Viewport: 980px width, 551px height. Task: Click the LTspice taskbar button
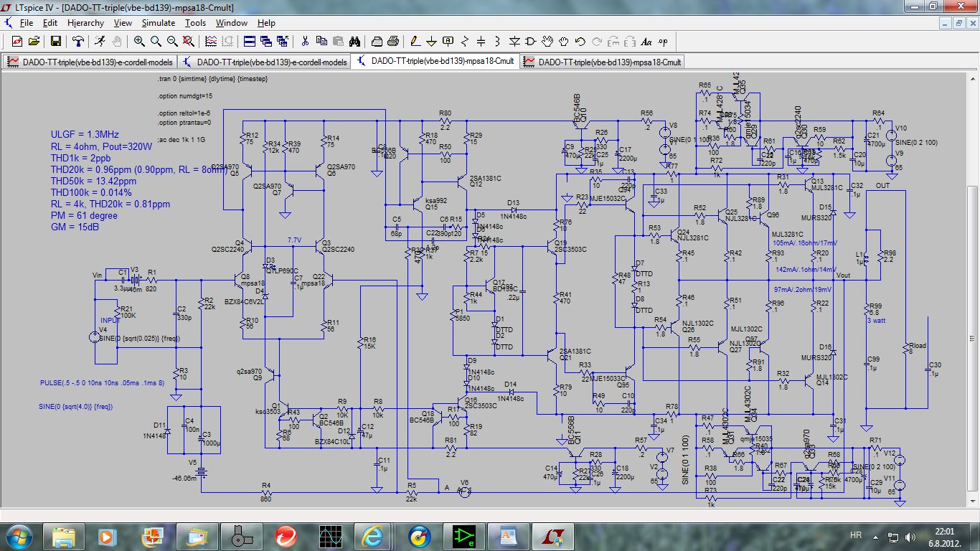(x=552, y=536)
